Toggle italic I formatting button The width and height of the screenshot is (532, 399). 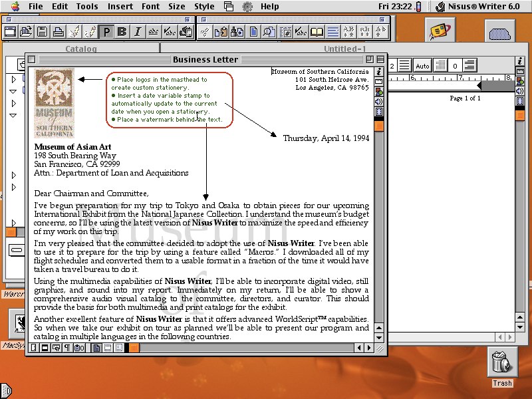[138, 32]
